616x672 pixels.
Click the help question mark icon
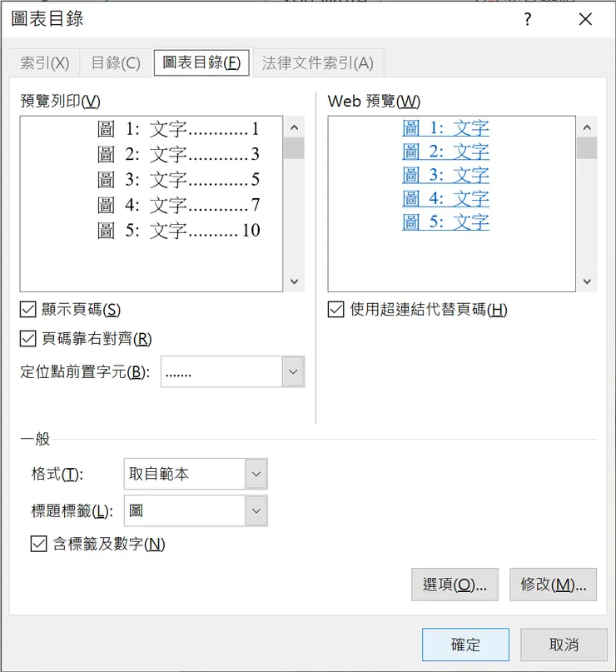point(528,19)
